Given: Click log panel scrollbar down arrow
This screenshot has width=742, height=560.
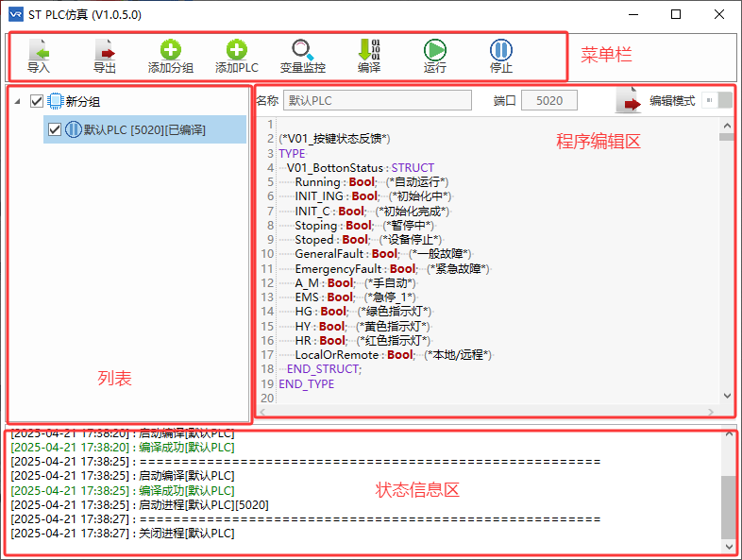Looking at the screenshot, I should [x=729, y=546].
